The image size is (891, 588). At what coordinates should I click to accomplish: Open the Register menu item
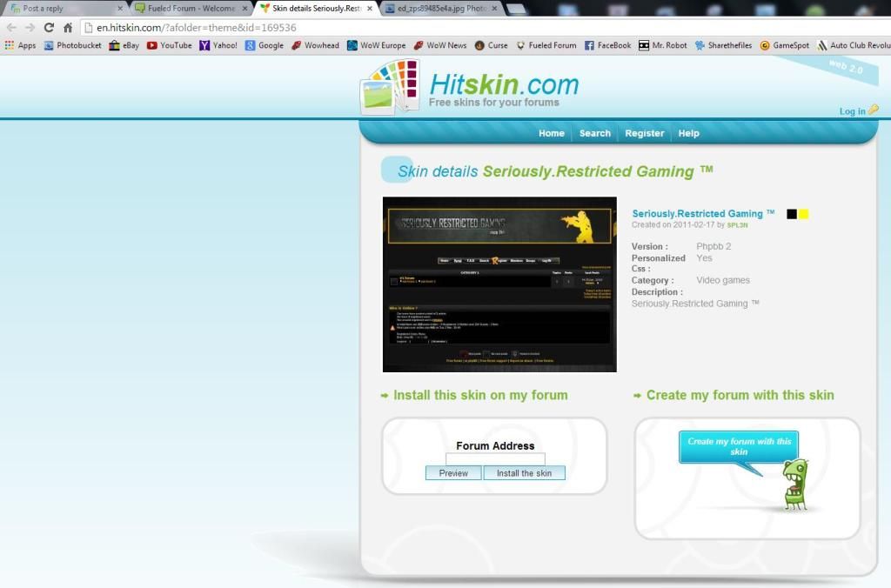click(645, 133)
